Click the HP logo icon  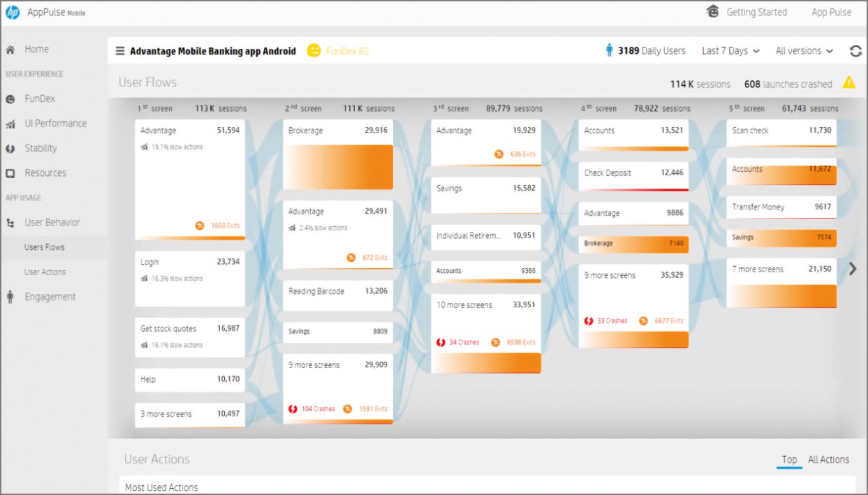13,13
